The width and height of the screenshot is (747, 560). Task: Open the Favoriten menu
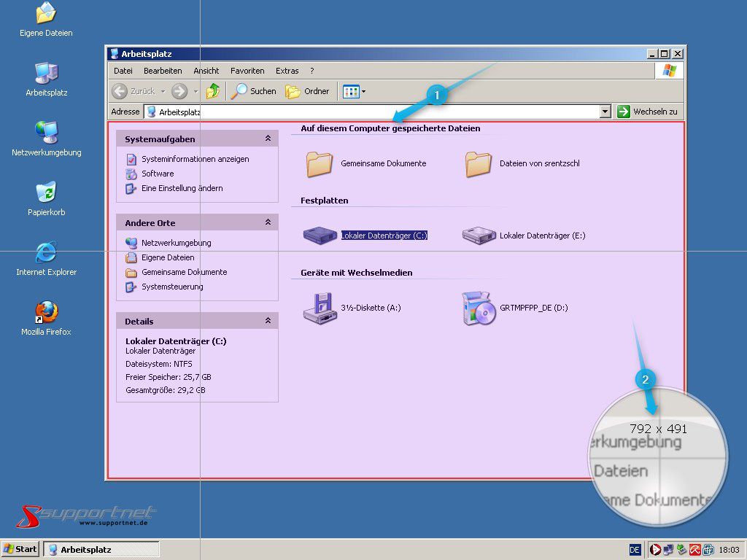[x=247, y=71]
